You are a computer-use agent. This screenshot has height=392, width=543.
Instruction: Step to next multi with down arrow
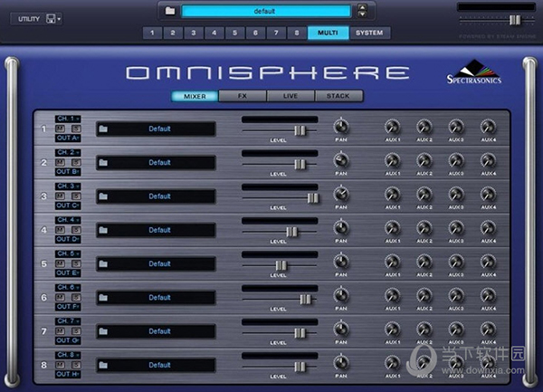click(x=362, y=14)
